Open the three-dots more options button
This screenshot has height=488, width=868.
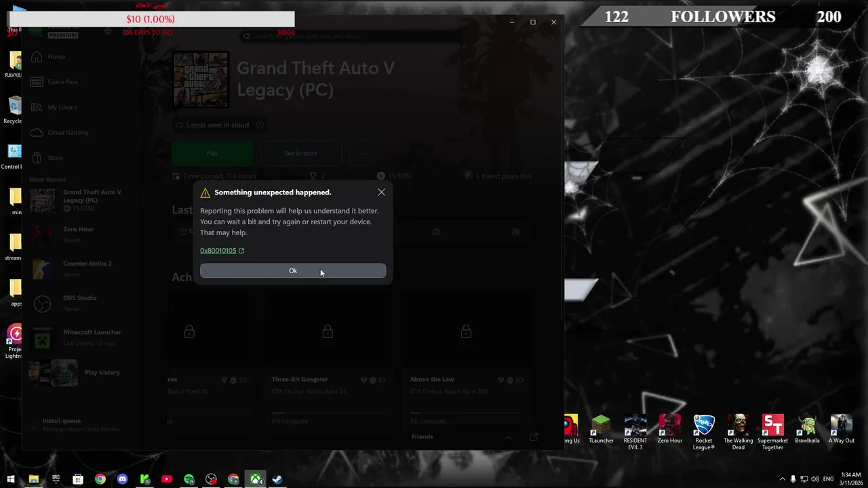[x=361, y=154]
